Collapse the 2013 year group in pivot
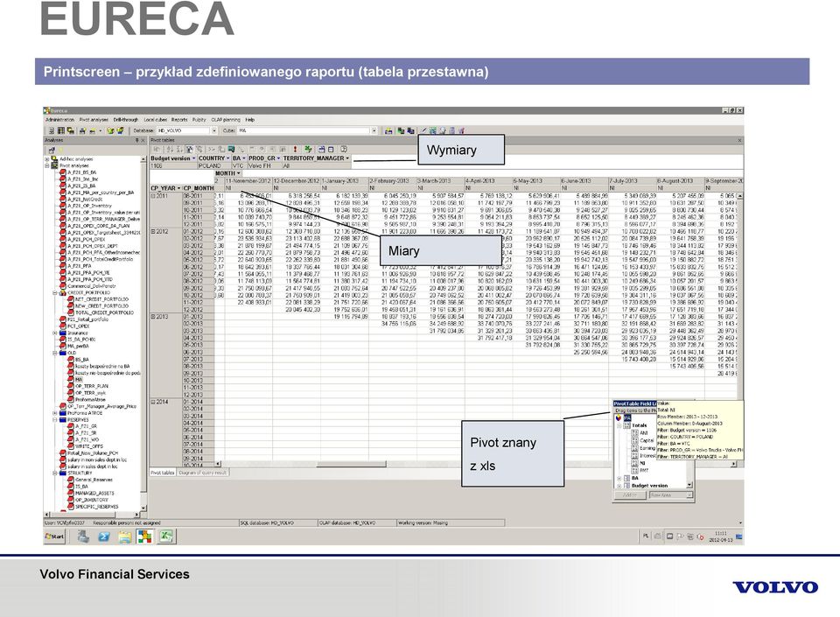The height and width of the screenshot is (617, 840). (153, 317)
